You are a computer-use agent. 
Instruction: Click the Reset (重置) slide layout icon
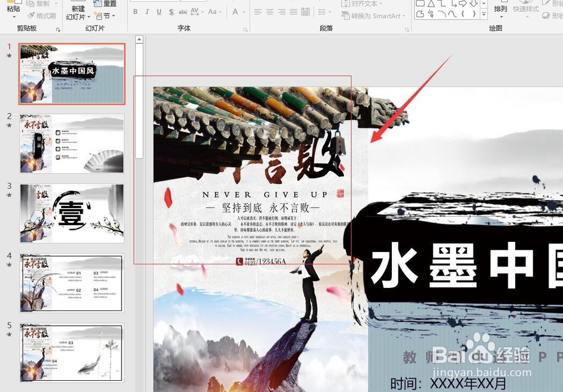coord(105,4)
